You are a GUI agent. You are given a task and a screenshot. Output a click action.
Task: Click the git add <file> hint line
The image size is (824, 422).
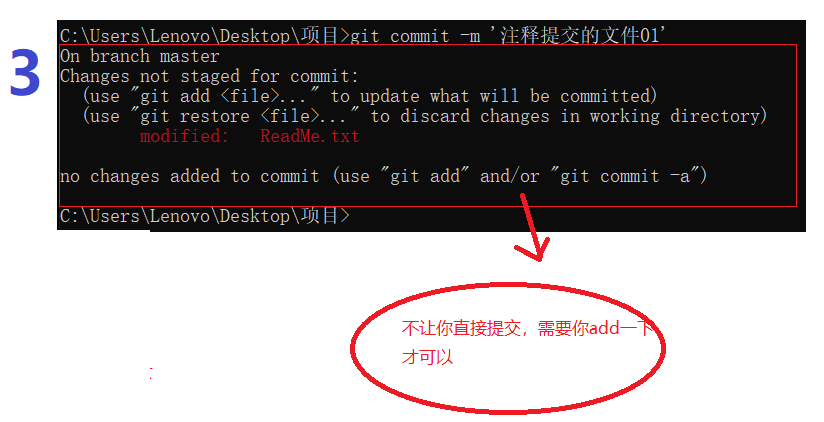(370, 96)
